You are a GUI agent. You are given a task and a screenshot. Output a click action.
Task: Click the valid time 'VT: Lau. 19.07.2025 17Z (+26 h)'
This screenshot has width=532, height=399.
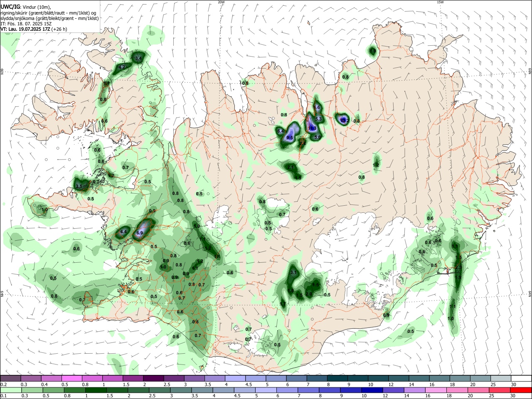pos(34,29)
